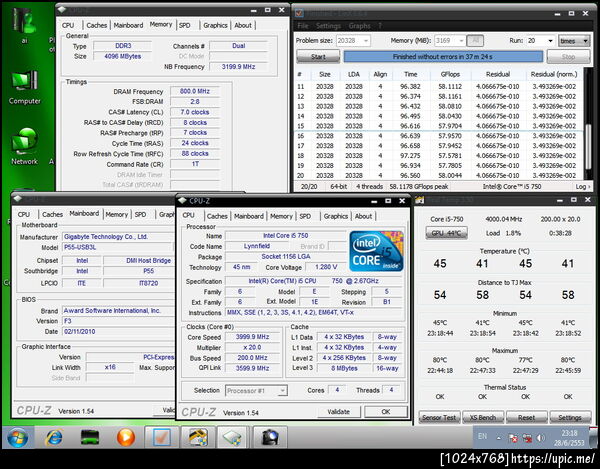Click the CPU-Z title icon in the front window

coord(182,200)
